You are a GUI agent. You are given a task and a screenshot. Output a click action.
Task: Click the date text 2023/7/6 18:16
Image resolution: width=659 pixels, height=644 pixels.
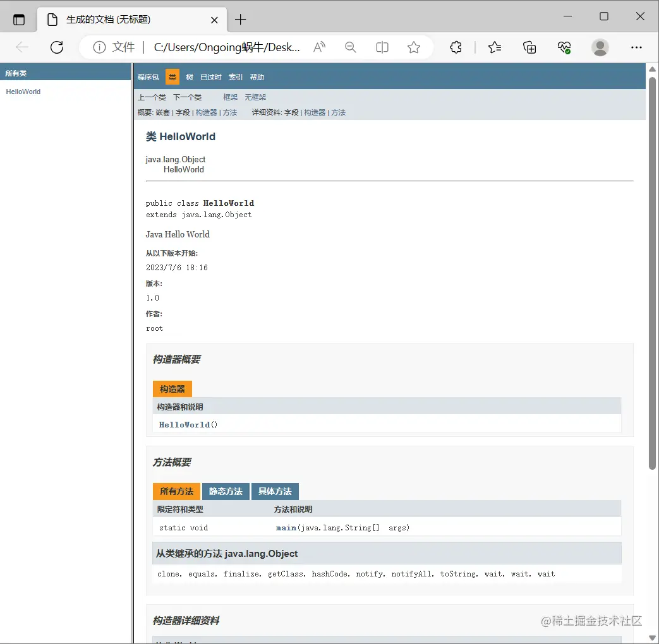click(x=176, y=267)
